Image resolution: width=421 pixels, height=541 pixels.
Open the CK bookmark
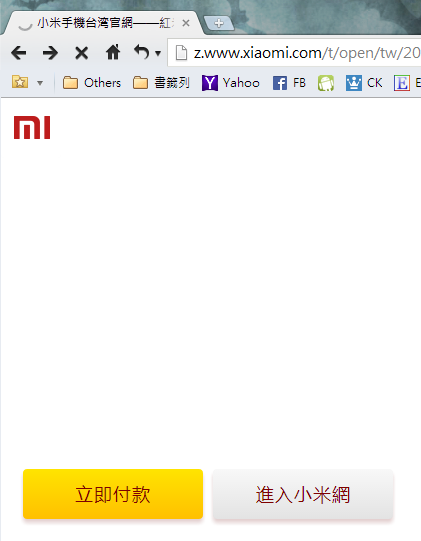click(x=364, y=83)
